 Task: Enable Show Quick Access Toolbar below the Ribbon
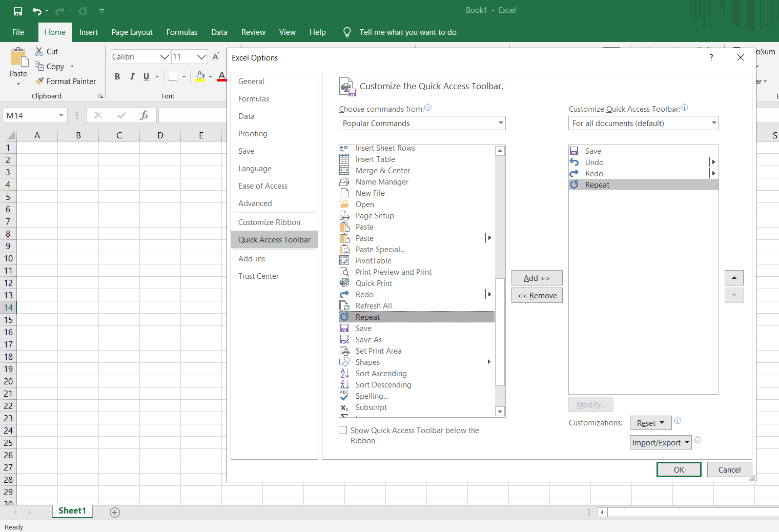[343, 430]
